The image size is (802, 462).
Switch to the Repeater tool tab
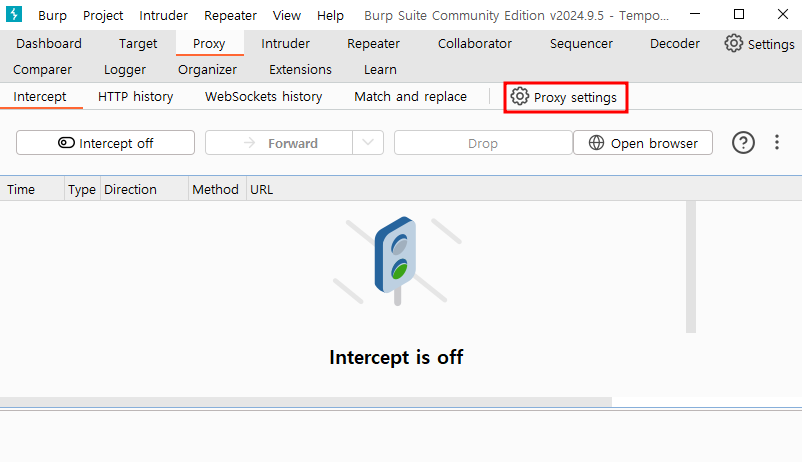pos(373,43)
